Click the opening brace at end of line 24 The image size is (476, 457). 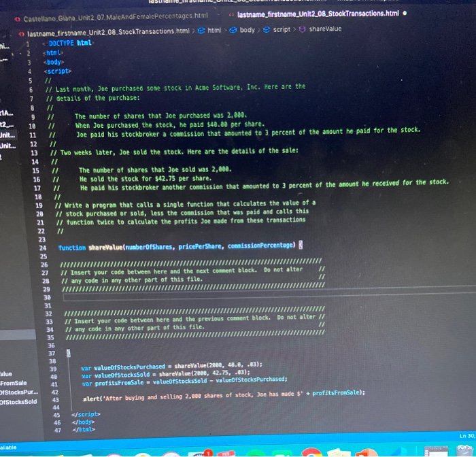301,245
